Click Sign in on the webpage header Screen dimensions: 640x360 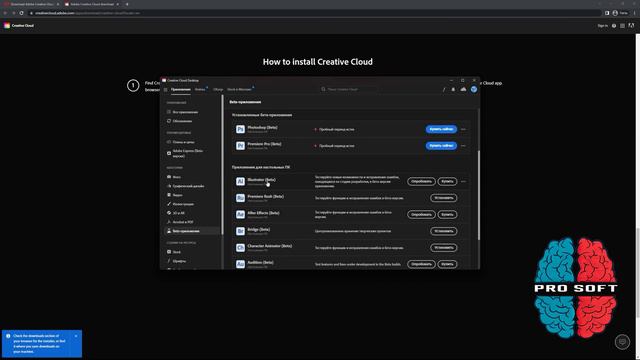[602, 26]
